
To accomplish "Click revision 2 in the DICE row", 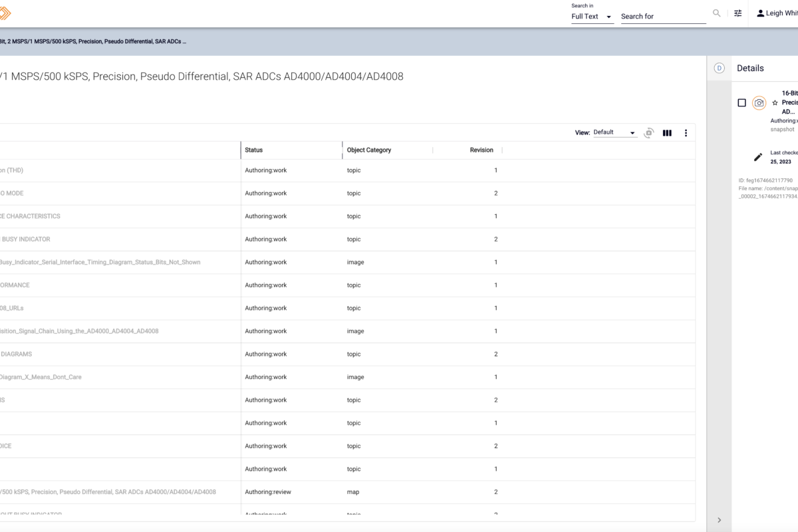I will tap(495, 446).
